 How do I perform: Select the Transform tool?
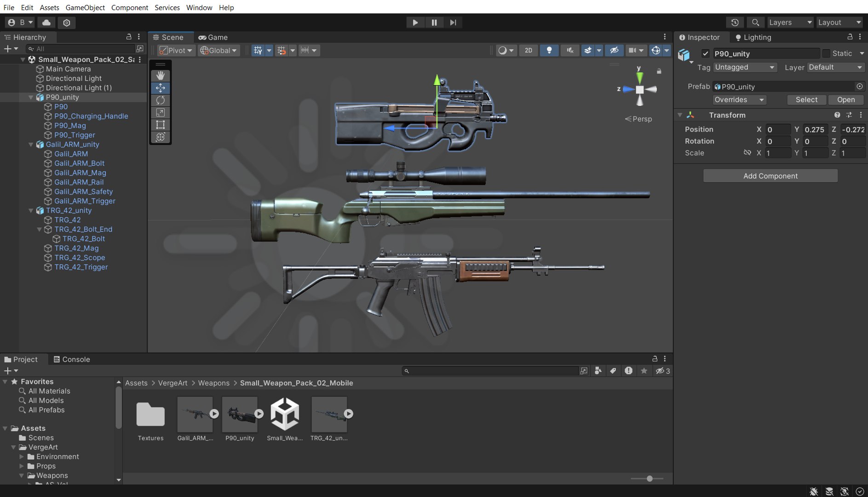(x=160, y=137)
